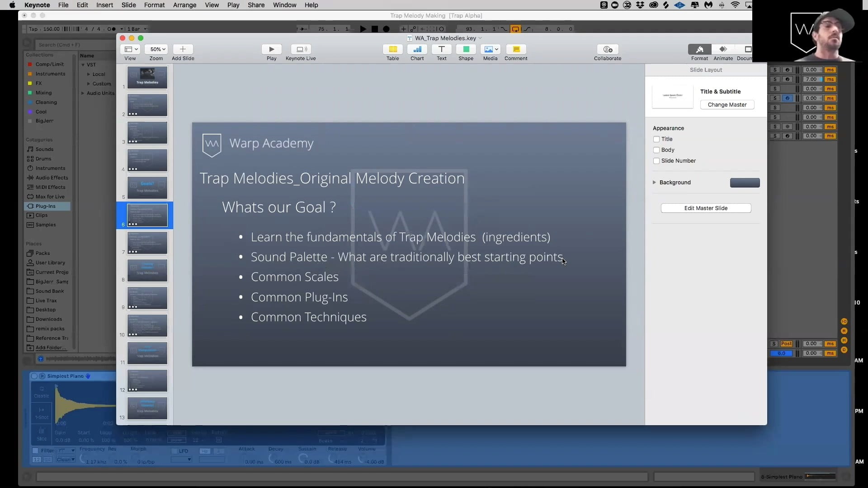Open the Share menu
Screen dimensions: 868x488
point(256,5)
